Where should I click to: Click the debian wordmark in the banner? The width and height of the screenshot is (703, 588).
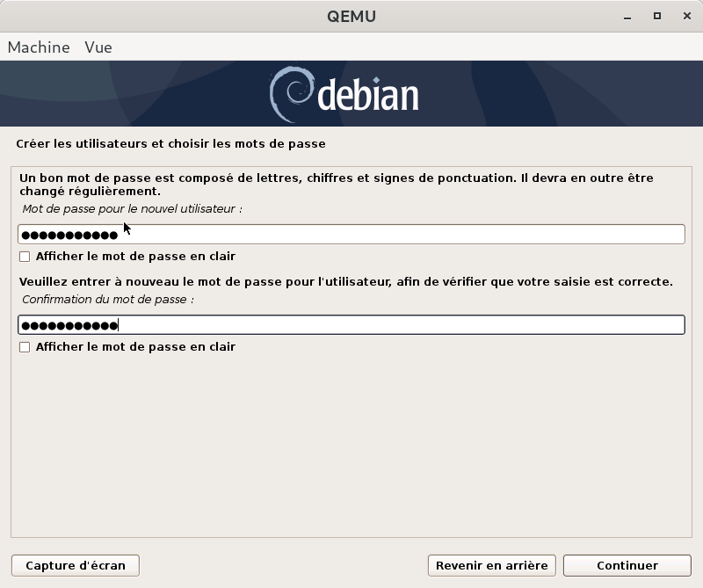coord(367,96)
